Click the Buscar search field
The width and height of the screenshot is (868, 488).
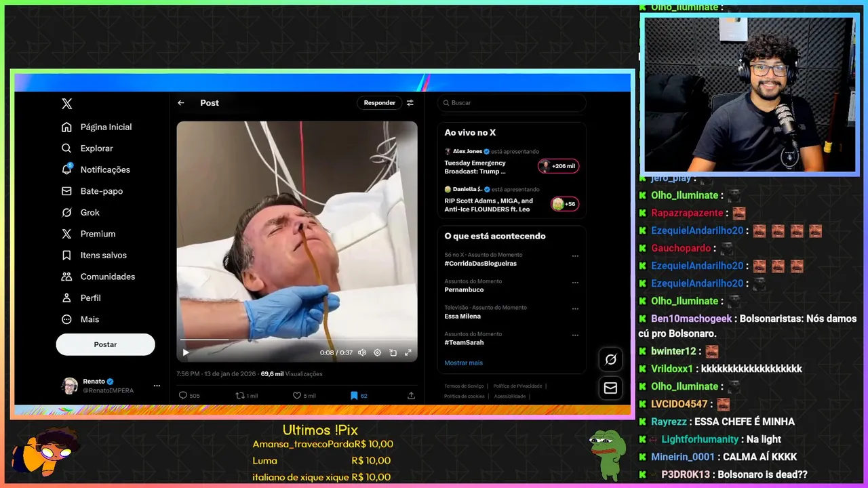coord(512,103)
